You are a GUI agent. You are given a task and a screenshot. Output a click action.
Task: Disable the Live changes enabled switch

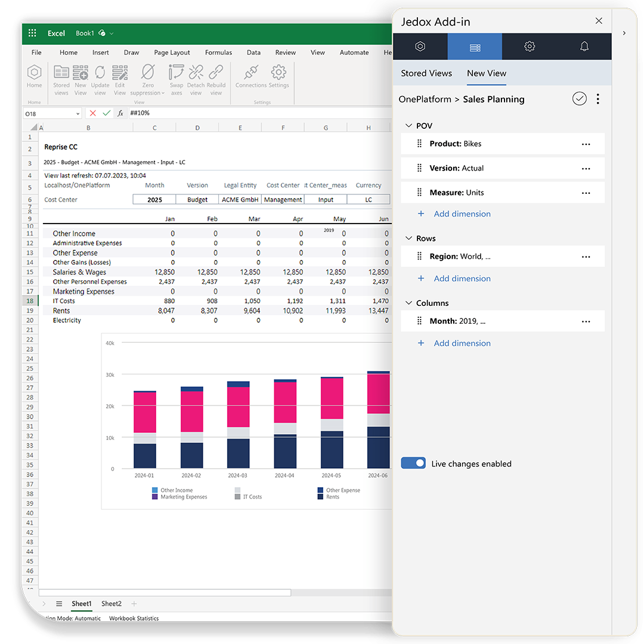point(413,463)
